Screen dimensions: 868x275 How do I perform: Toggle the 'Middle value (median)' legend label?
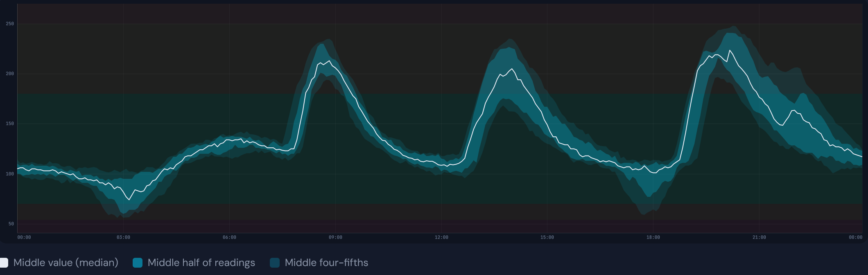click(66, 263)
